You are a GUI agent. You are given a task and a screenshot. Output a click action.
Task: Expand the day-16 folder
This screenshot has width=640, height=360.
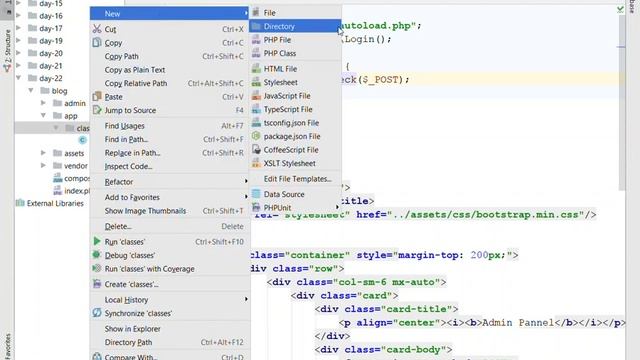click(x=18, y=16)
